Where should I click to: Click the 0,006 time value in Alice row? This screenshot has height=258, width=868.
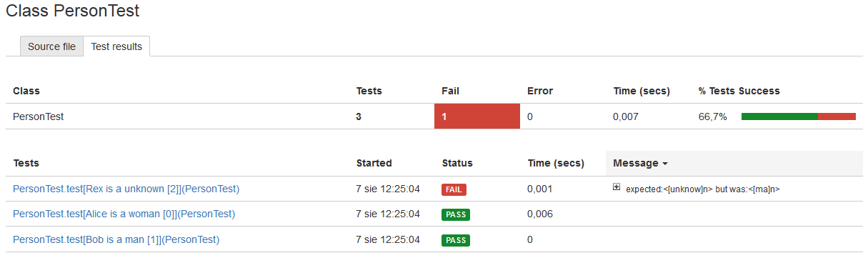(540, 214)
